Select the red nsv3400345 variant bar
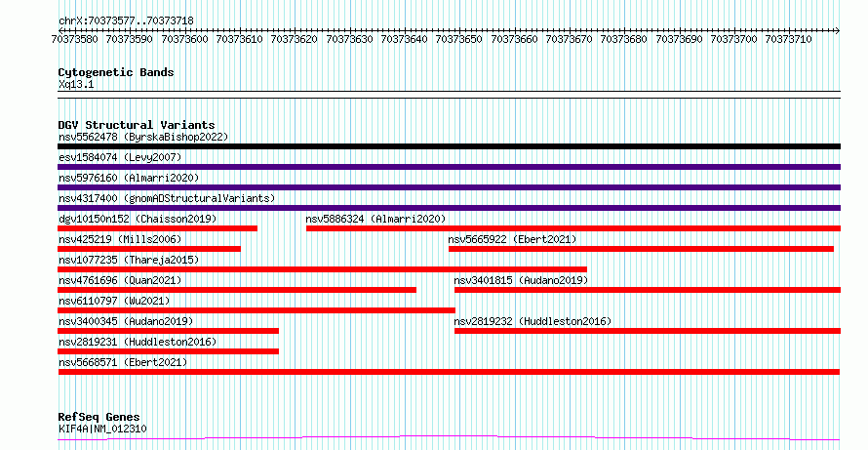Viewport: 868px width, 450px height. point(169,331)
